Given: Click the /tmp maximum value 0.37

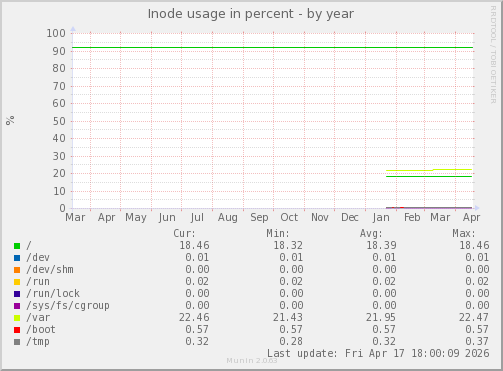Looking at the screenshot, I should pyautogui.click(x=477, y=341).
